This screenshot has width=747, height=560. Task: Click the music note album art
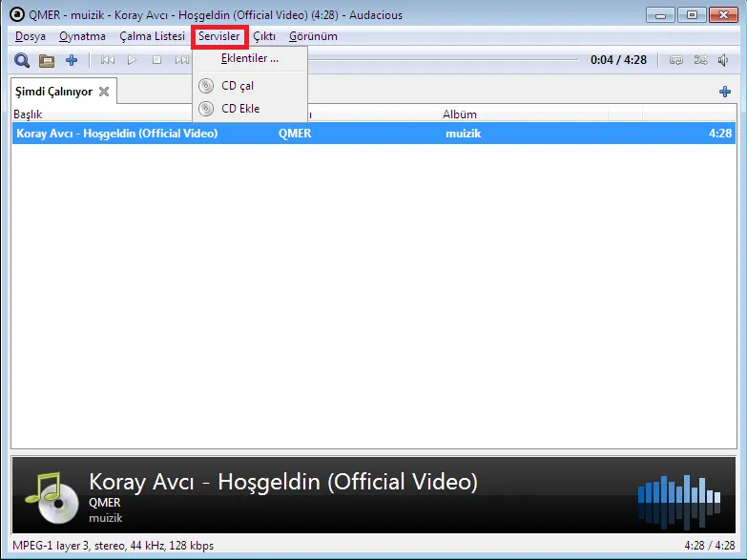pyautogui.click(x=52, y=498)
